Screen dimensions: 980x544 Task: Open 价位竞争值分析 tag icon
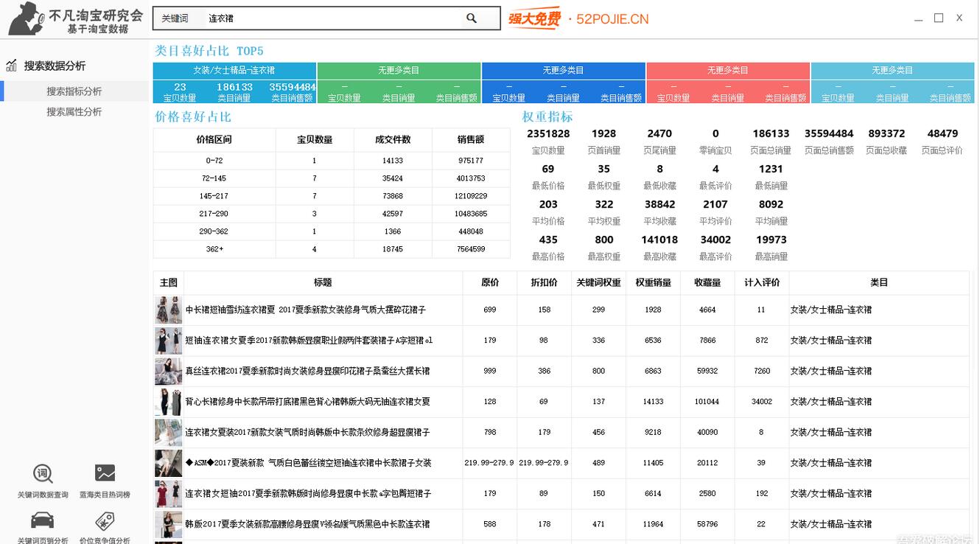coord(105,521)
